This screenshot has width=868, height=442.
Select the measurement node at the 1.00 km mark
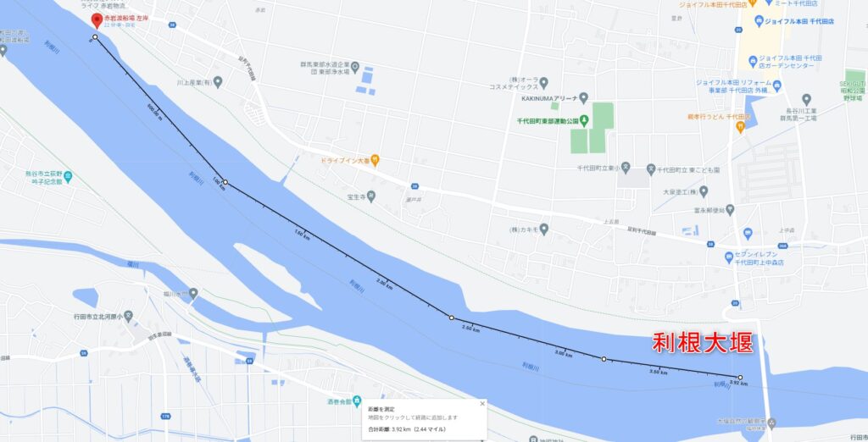coord(225,182)
